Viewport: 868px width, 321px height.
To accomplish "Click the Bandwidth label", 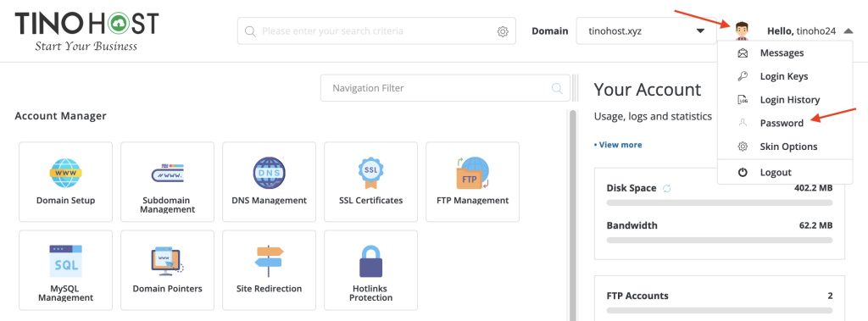I will (x=632, y=225).
